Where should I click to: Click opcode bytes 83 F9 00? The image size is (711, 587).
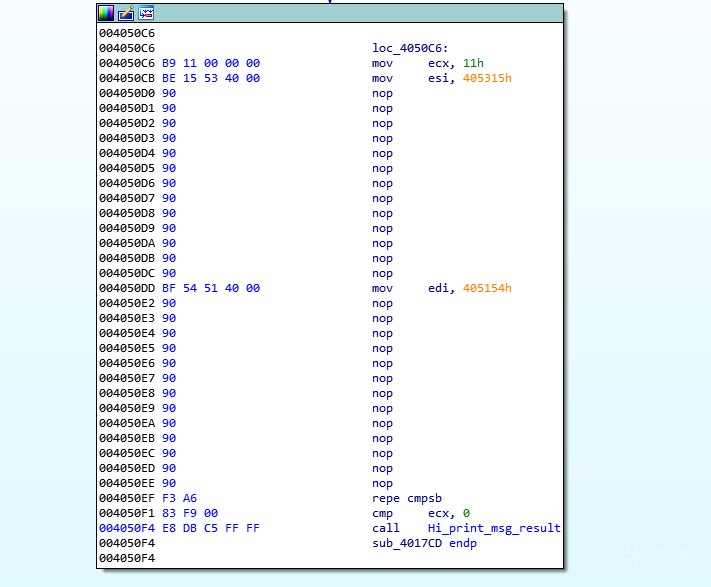tap(190, 513)
